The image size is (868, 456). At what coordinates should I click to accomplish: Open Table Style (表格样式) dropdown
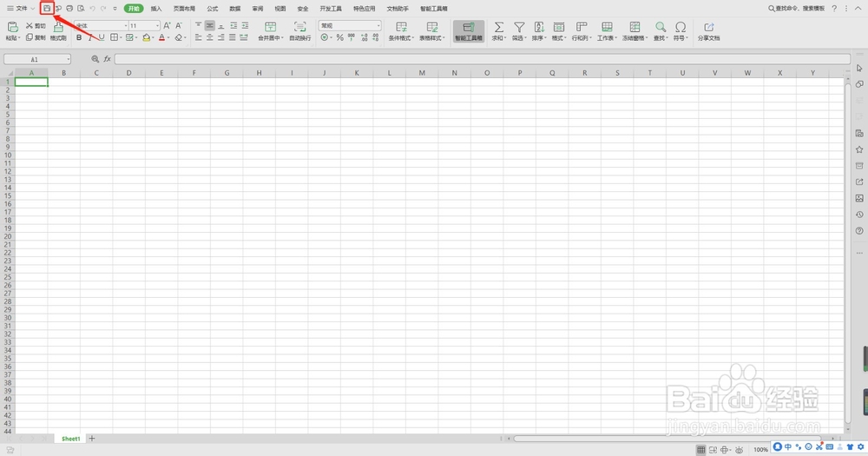coord(431,31)
